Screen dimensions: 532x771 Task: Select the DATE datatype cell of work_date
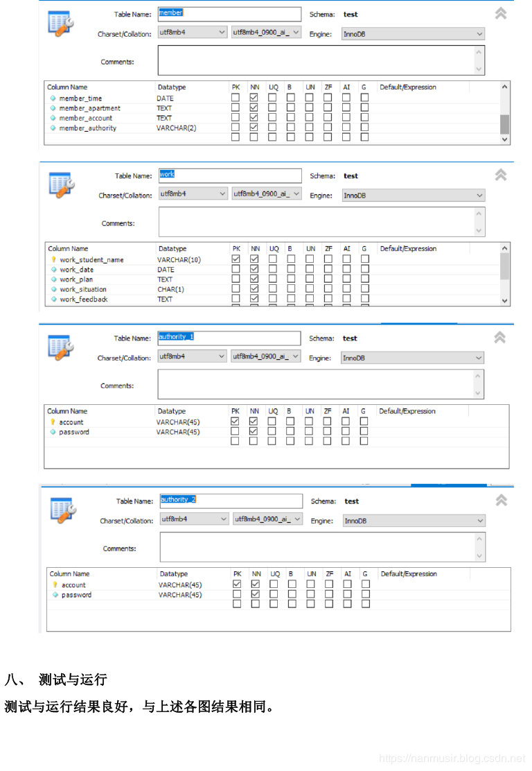pyautogui.click(x=166, y=270)
